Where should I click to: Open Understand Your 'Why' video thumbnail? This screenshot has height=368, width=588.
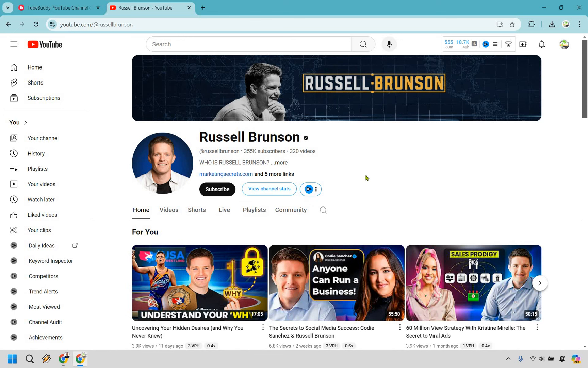(x=200, y=283)
